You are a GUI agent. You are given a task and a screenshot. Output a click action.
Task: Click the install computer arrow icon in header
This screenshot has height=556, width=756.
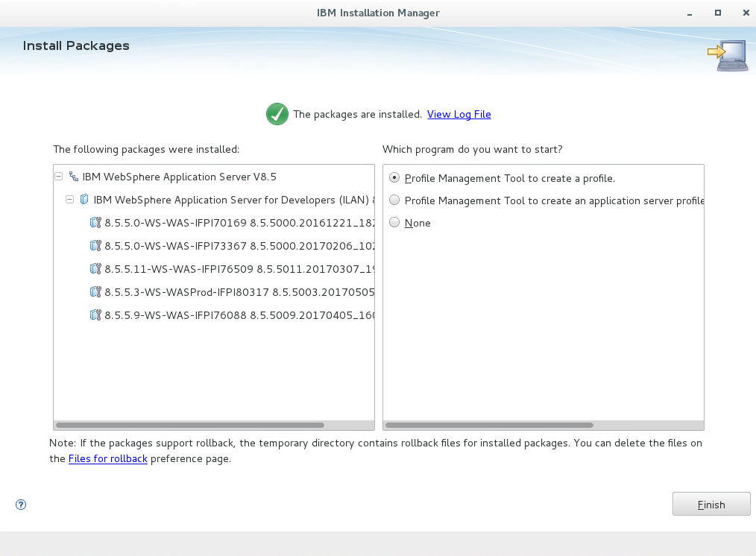[728, 55]
